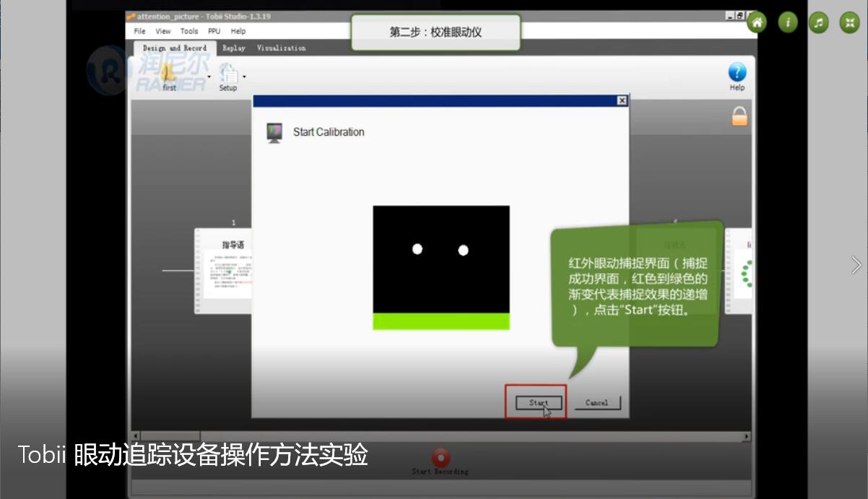The width and height of the screenshot is (868, 499).
Task: Click the green home icon in player
Action: 757,22
